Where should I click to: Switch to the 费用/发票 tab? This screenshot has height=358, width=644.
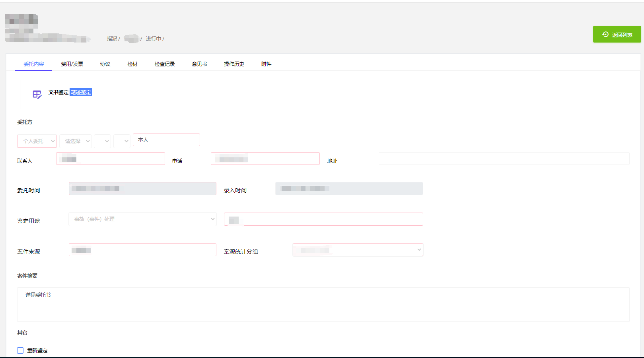coord(72,64)
